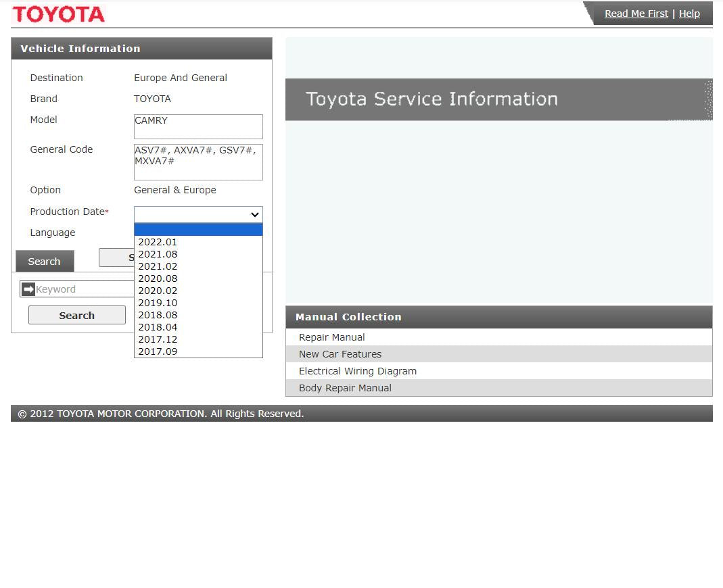Select the 2017.09 production date entry
The width and height of the screenshot is (723, 588).
158,351
